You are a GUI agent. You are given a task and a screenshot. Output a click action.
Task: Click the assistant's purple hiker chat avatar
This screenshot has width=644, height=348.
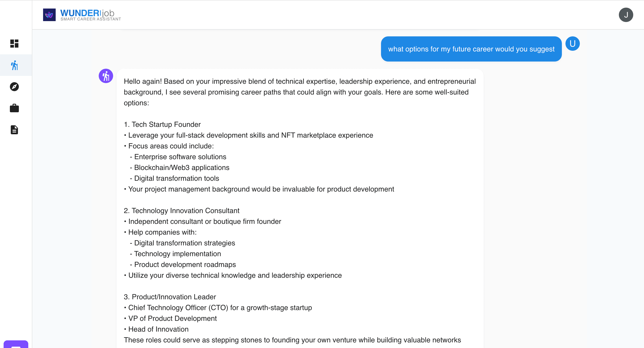[106, 76]
